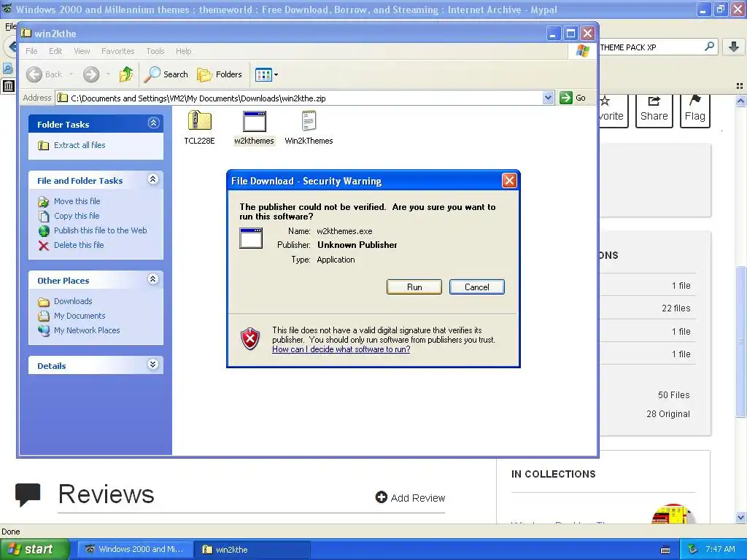Click Extract all files

coord(80,145)
